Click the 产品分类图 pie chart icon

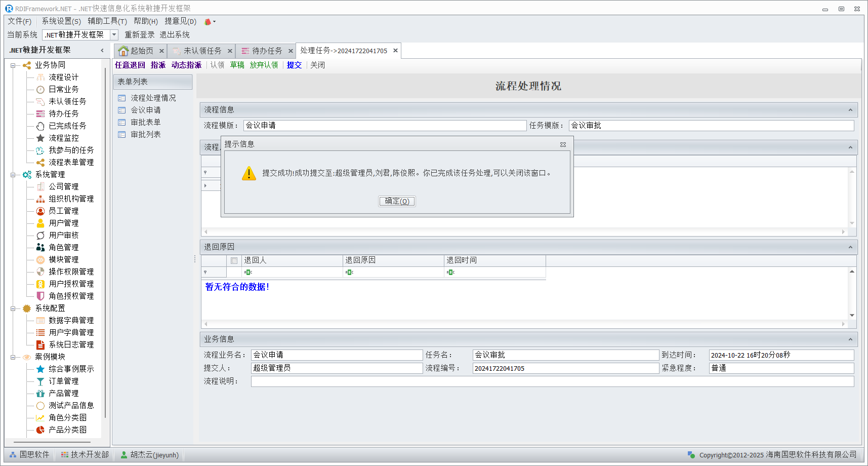[x=40, y=430]
